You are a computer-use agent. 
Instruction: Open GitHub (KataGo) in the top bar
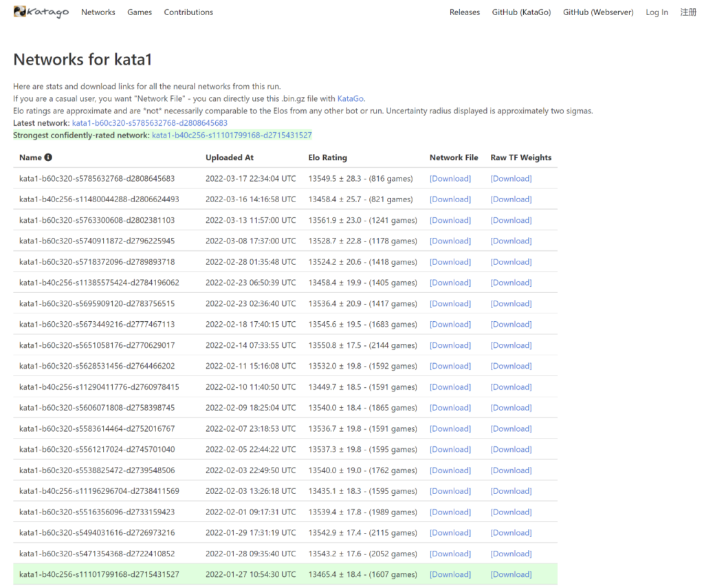521,12
